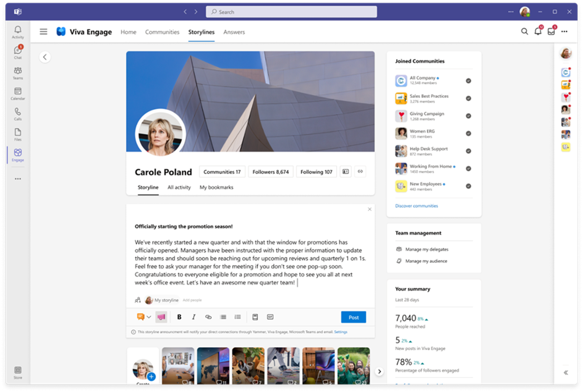
Task: Insert a link in the post
Action: [x=208, y=317]
